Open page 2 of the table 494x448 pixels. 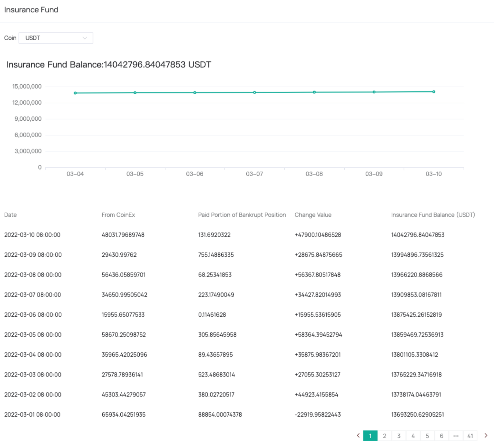click(x=385, y=436)
